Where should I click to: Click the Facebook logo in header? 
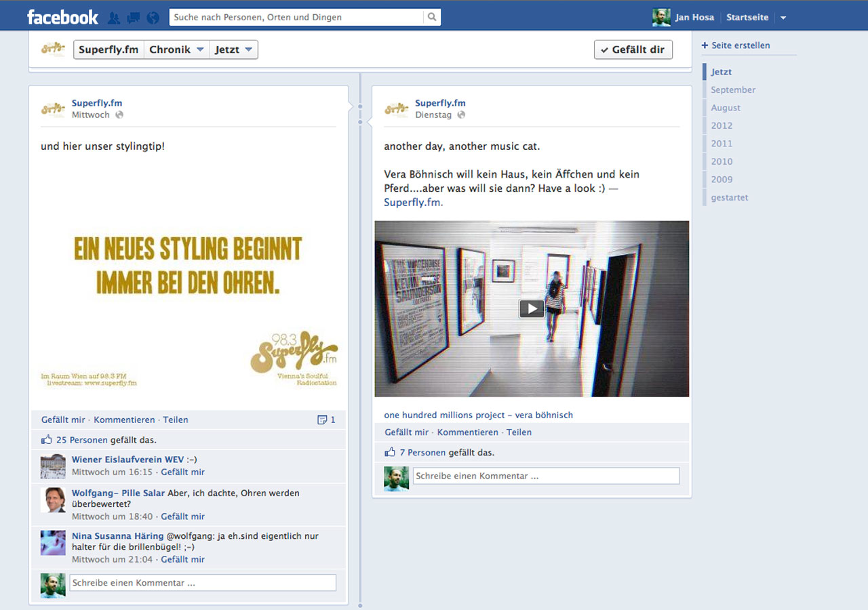pyautogui.click(x=62, y=17)
